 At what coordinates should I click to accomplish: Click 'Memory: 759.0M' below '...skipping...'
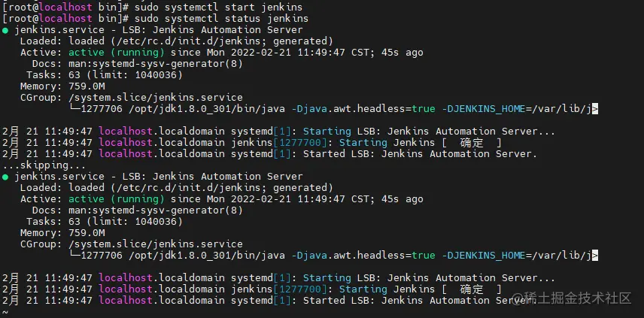click(62, 232)
